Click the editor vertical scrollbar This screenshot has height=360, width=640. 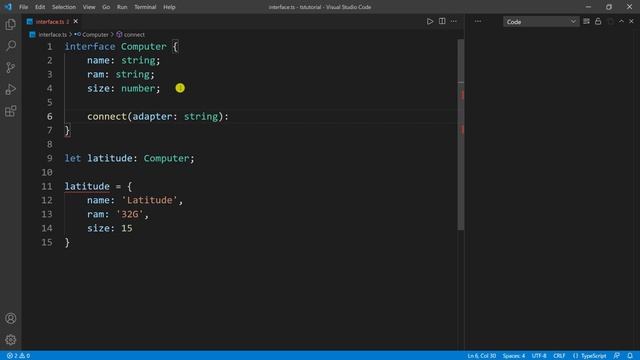click(x=461, y=135)
